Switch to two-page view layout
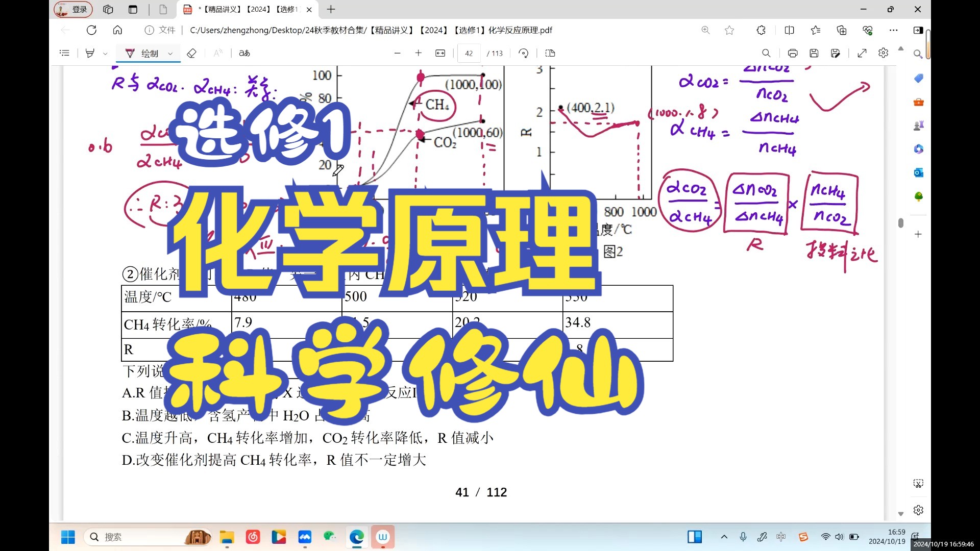 tap(550, 53)
